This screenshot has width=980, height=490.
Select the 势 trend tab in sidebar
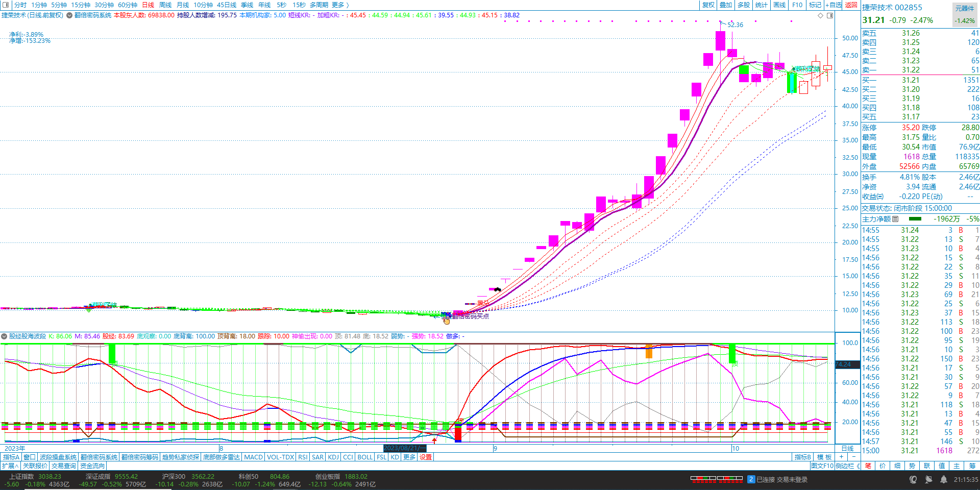(x=912, y=466)
